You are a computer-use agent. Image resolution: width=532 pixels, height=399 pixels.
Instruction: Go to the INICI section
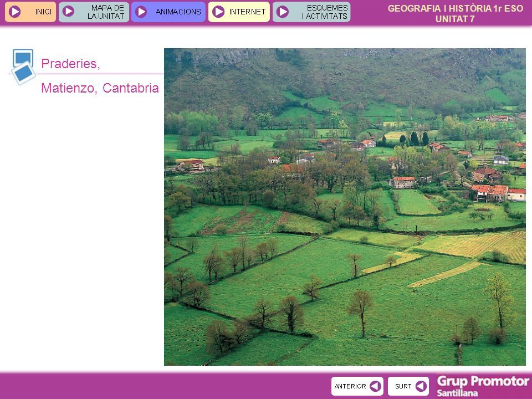pos(30,12)
